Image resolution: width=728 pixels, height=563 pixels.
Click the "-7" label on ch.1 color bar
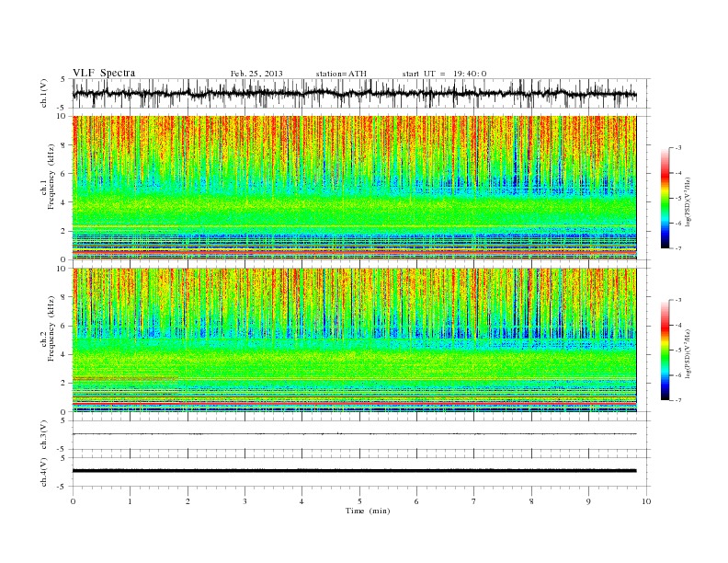[678, 248]
